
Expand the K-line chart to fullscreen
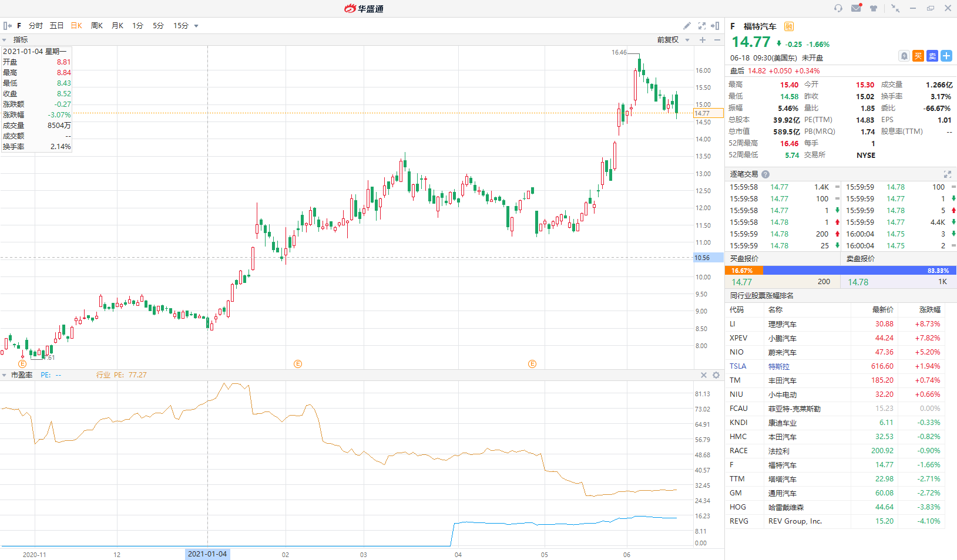click(701, 26)
